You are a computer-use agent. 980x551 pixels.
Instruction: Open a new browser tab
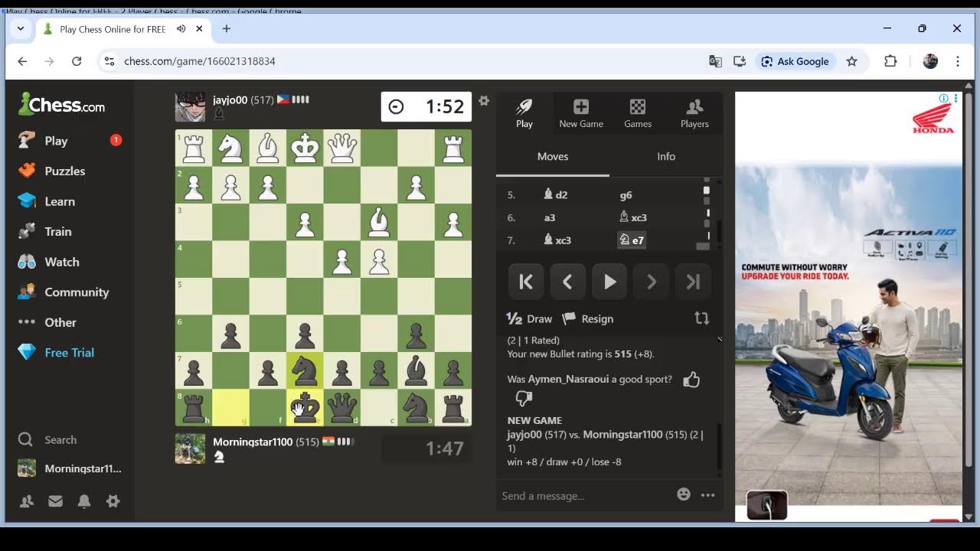click(226, 29)
